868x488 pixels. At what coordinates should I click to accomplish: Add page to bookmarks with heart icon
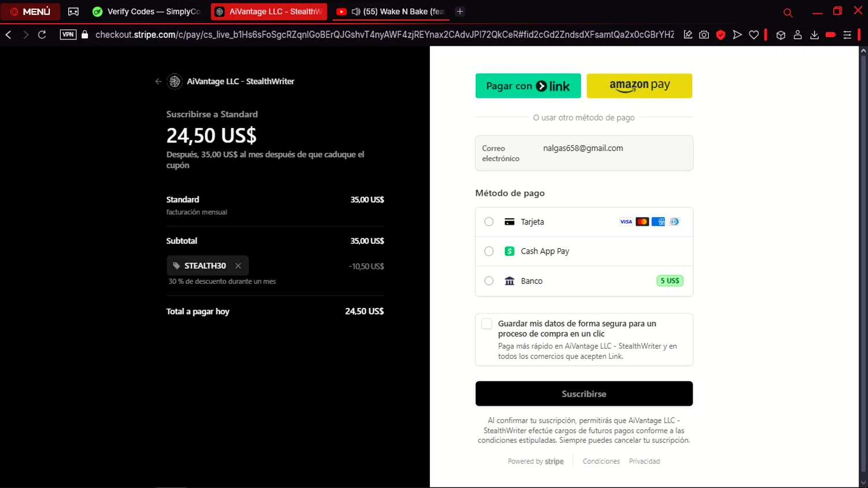click(754, 35)
